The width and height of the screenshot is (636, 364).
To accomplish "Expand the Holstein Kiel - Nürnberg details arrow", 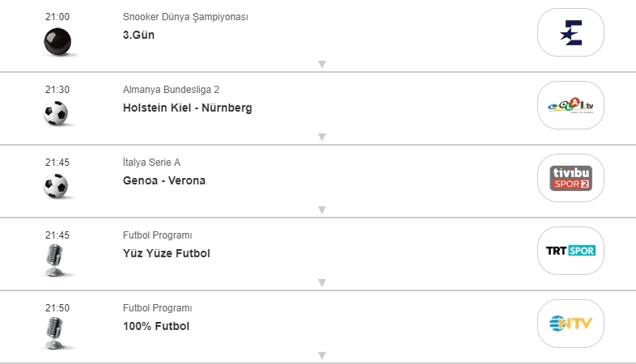I will (x=321, y=137).
